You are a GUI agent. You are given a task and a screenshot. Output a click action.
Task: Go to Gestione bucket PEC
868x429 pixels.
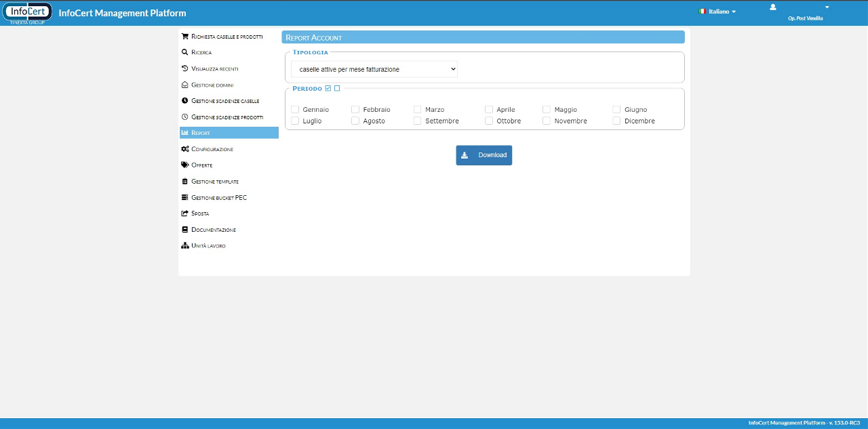point(218,198)
